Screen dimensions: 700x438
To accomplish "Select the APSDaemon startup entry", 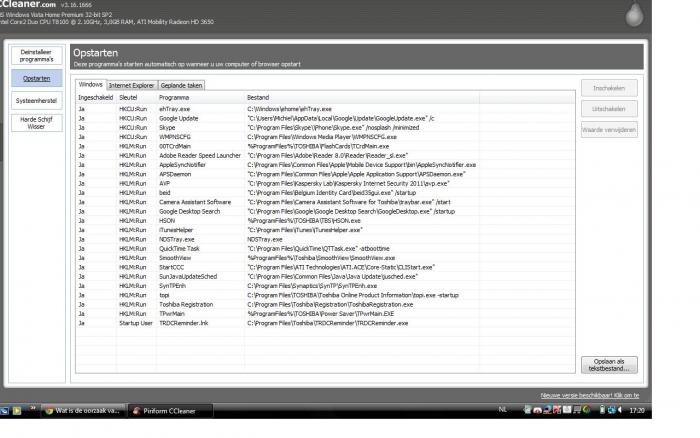I will (x=325, y=174).
